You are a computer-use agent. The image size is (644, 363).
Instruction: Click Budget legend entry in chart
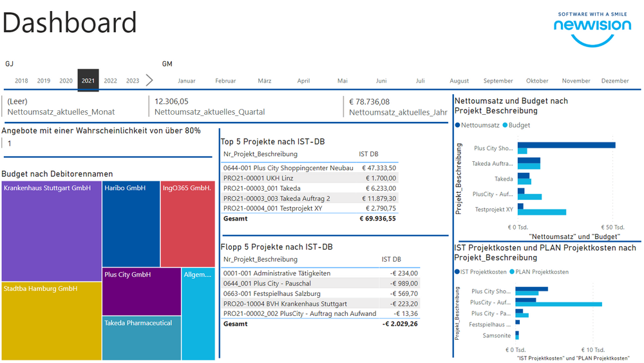[x=518, y=125]
